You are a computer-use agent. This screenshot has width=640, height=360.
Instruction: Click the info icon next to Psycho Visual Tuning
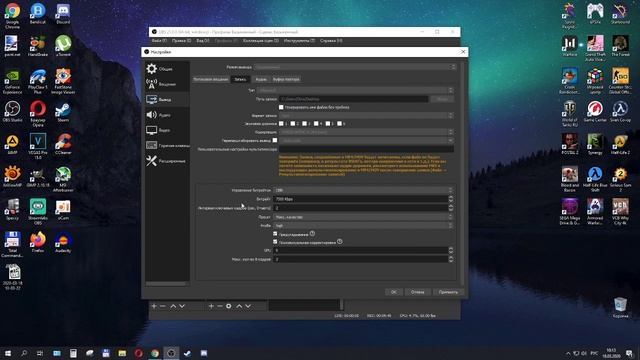pos(340,242)
